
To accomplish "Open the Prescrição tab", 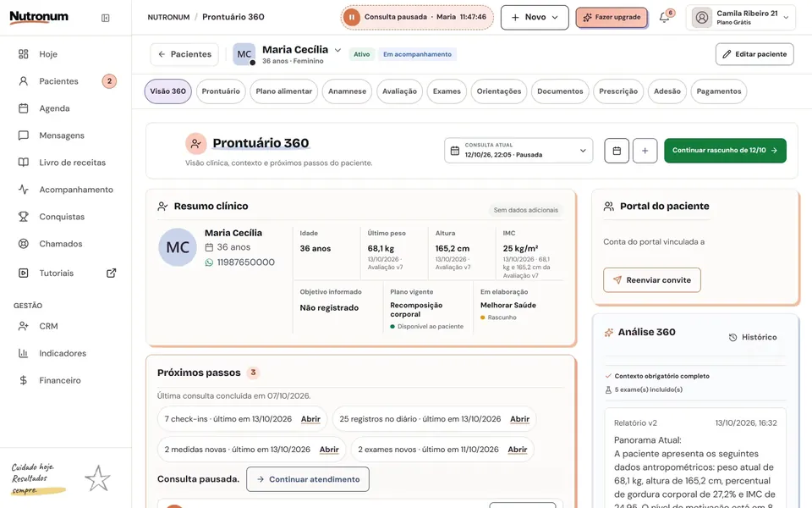I will coord(618,91).
